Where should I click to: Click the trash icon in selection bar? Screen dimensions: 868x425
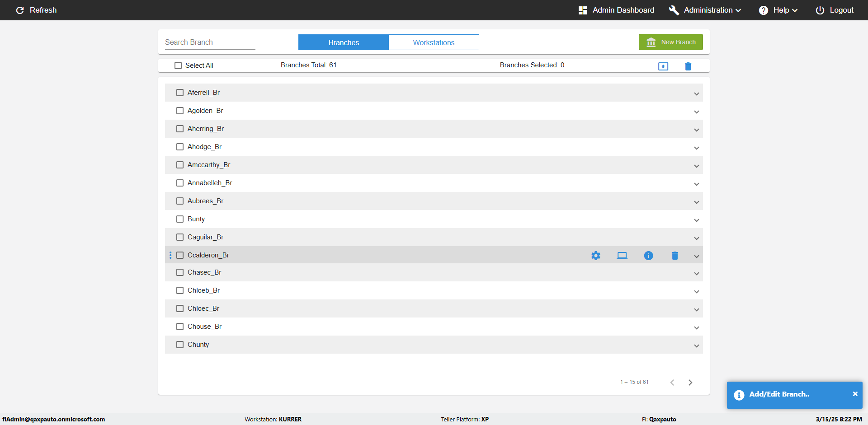point(688,66)
